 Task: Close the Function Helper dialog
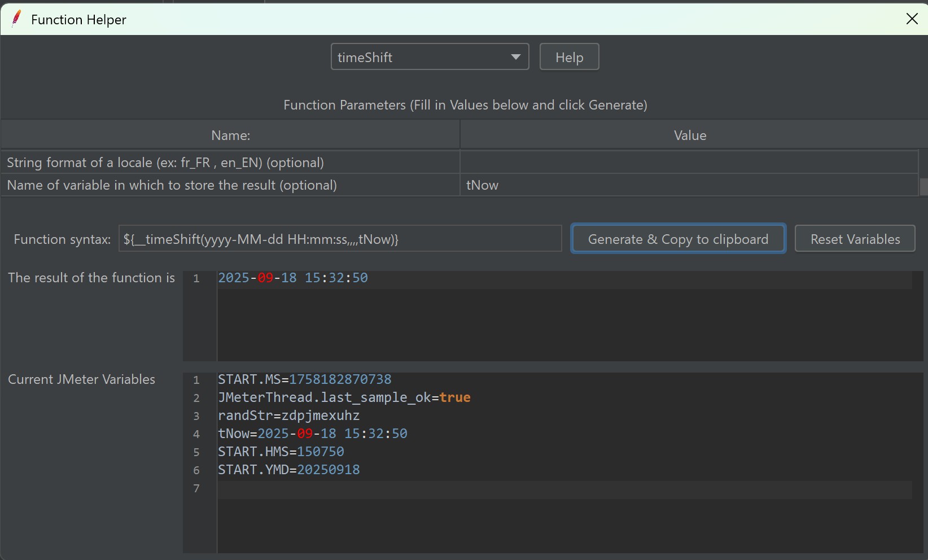click(912, 19)
